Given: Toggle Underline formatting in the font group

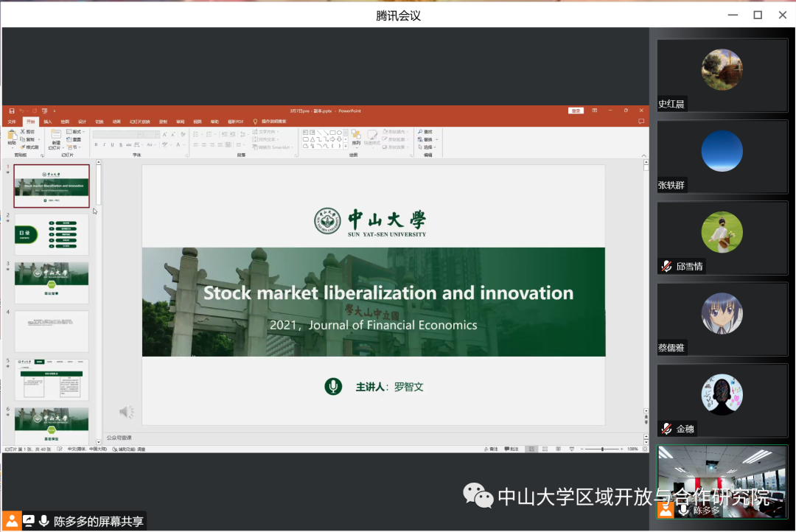Looking at the screenshot, I should coord(112,144).
